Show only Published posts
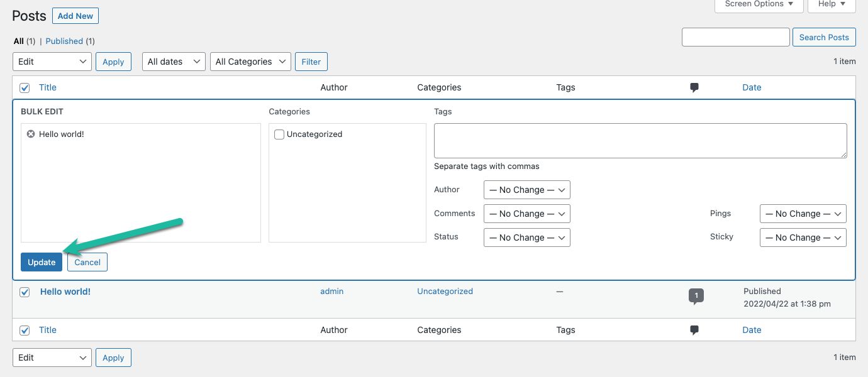 click(x=64, y=41)
